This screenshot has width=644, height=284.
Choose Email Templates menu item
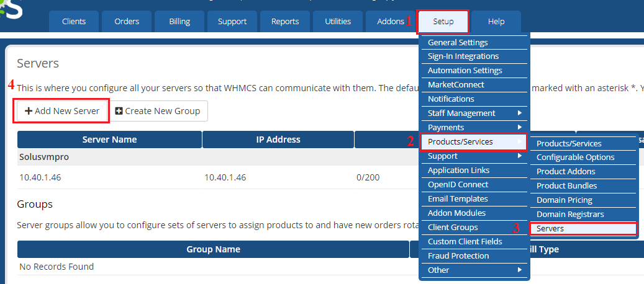tap(458, 198)
